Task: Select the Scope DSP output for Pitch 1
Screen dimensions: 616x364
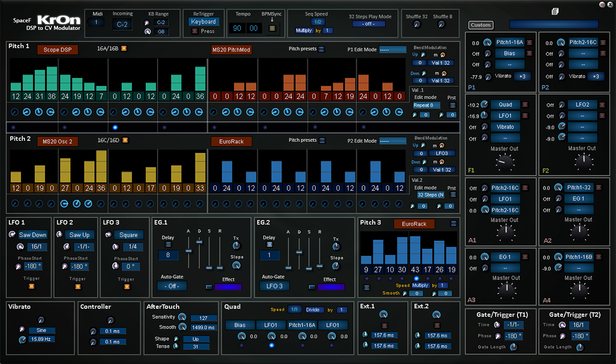Action: [x=57, y=50]
